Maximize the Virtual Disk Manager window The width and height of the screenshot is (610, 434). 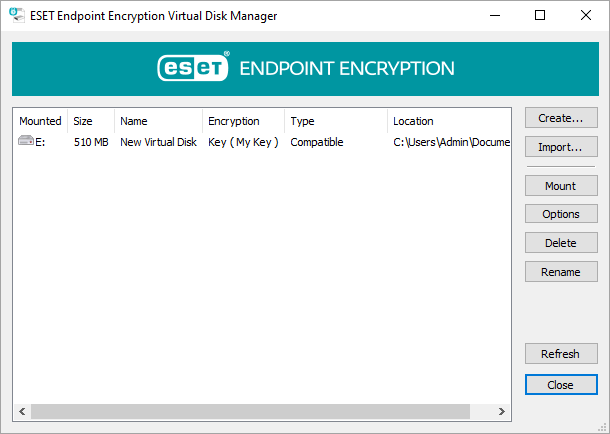tap(540, 15)
